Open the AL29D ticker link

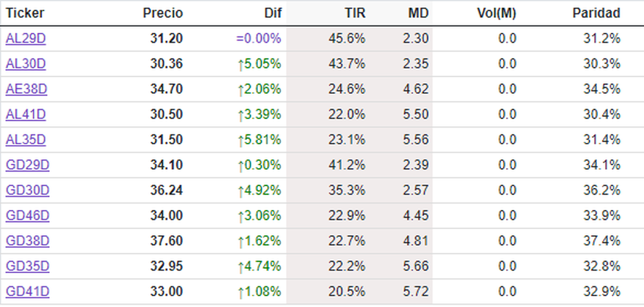(x=26, y=39)
